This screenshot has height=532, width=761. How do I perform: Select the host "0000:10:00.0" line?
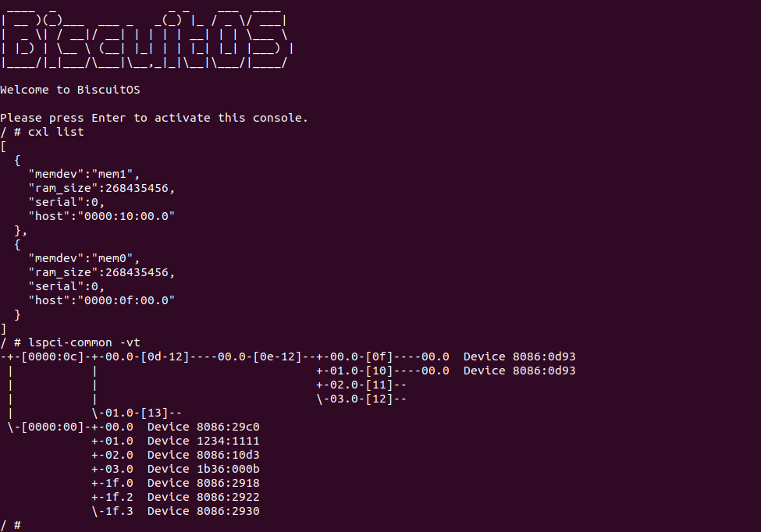point(101,216)
